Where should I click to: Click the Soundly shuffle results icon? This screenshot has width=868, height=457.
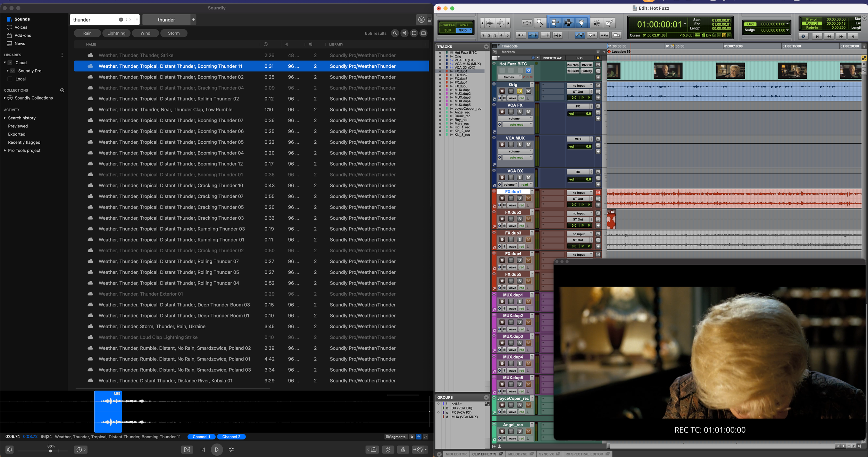pyautogui.click(x=404, y=33)
